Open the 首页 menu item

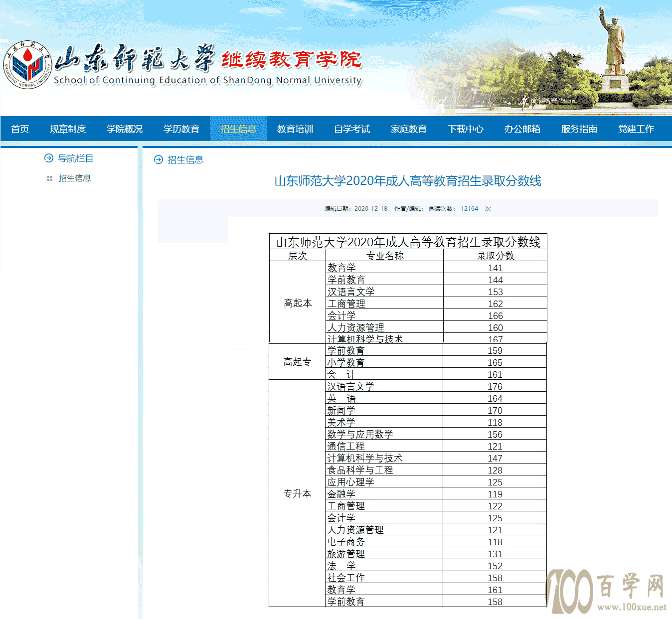coord(20,129)
